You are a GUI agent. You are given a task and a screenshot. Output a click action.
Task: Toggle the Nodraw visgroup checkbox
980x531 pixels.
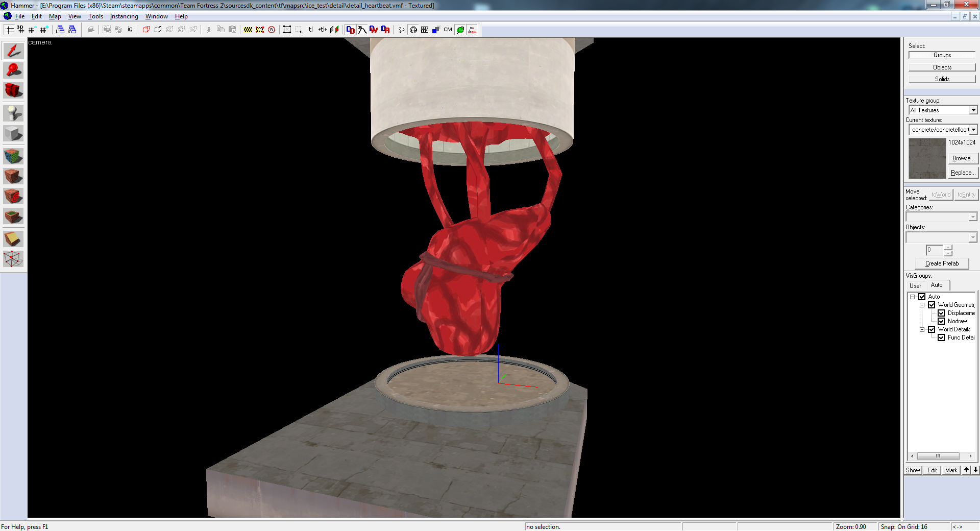[941, 321]
